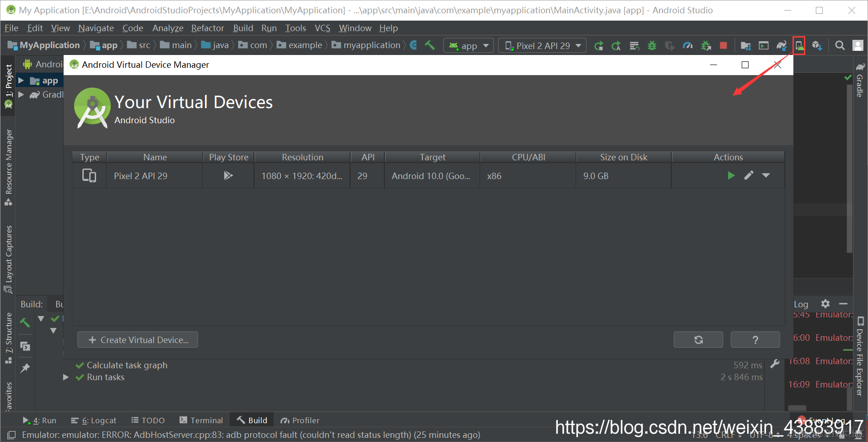
Task: Stop the running app with red square
Action: tap(723, 45)
